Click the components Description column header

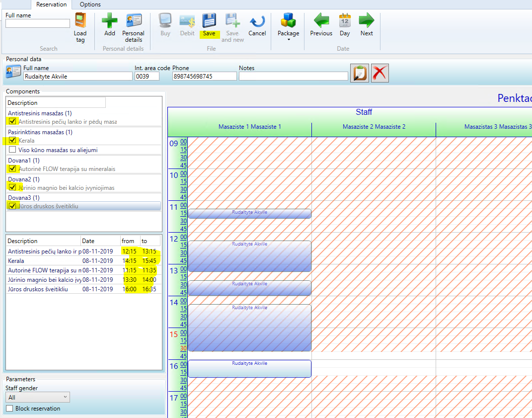56,102
